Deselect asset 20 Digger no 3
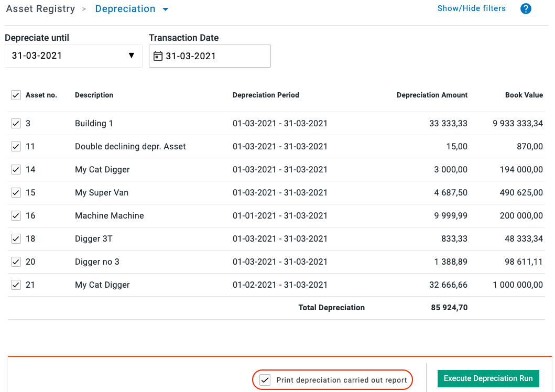Screen dimensions: 555x392 [x=16, y=262]
